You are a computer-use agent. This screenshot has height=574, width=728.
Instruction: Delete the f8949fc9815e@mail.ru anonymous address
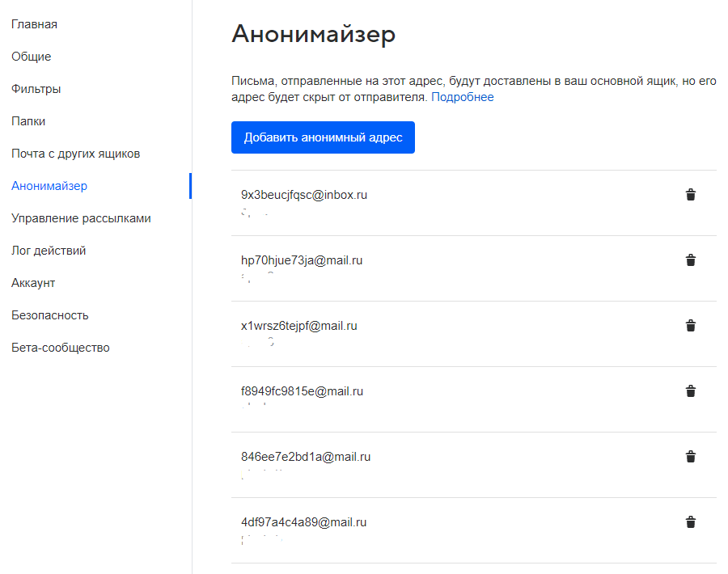tap(690, 391)
